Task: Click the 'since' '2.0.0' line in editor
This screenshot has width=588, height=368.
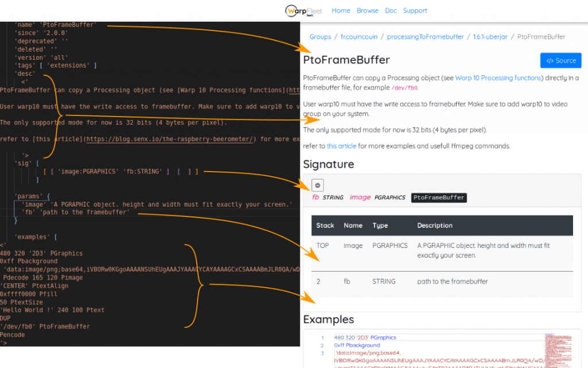Action: 41,33
